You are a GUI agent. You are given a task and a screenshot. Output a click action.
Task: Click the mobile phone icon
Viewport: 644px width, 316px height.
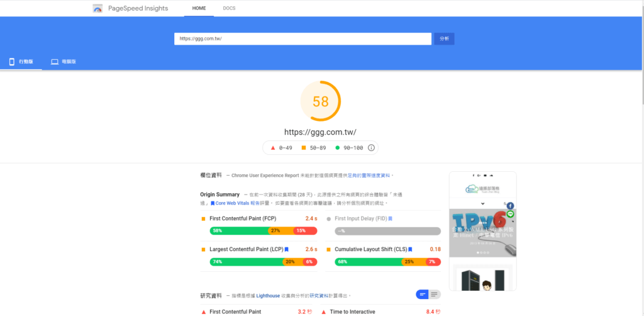pos(12,62)
